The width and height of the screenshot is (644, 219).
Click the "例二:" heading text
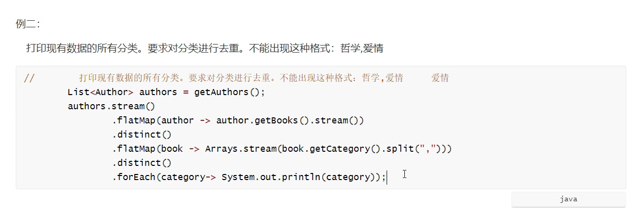27,24
